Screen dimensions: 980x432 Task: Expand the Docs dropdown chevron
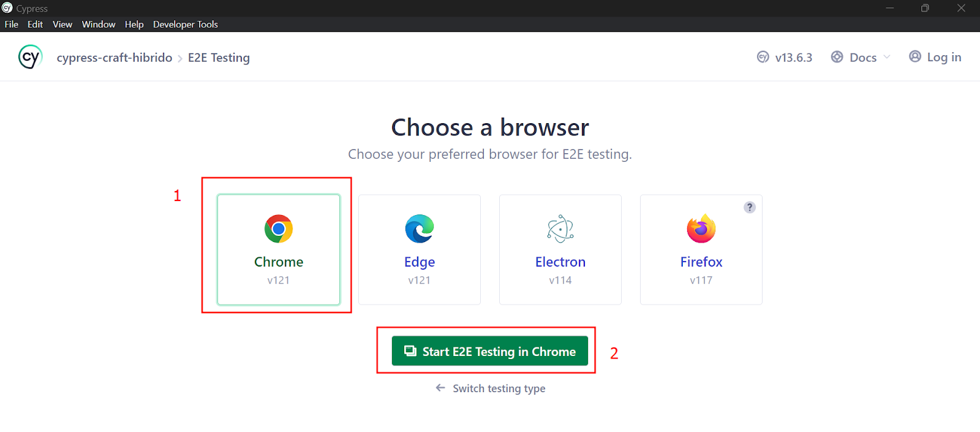(x=887, y=57)
